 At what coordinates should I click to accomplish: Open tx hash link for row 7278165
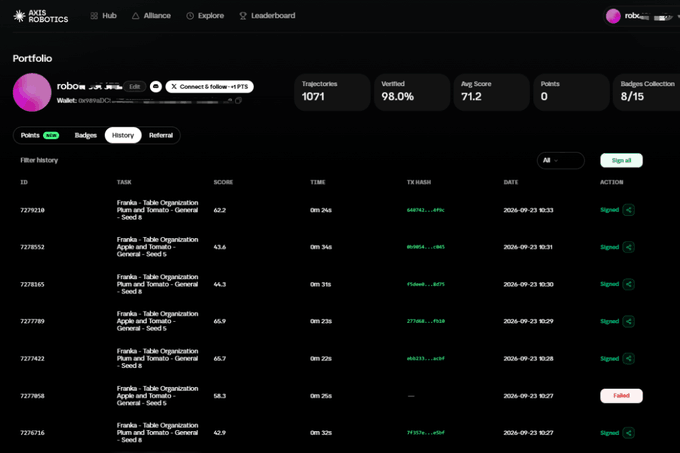point(425,284)
